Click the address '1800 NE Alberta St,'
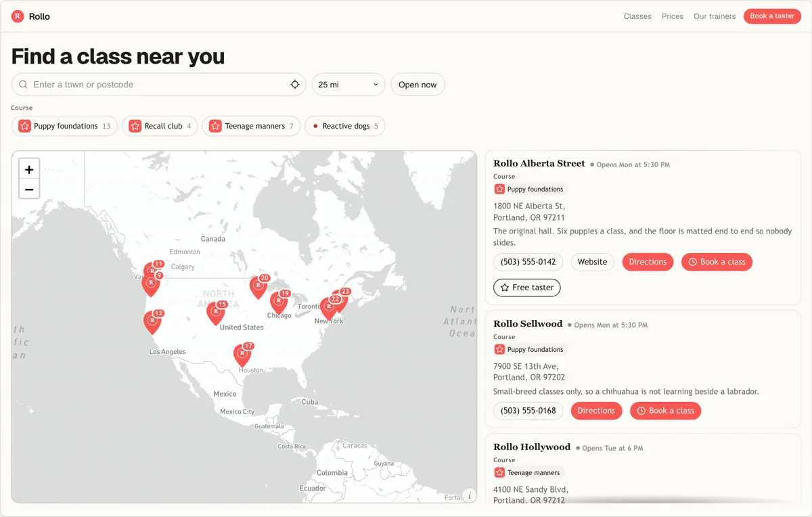 (529, 206)
